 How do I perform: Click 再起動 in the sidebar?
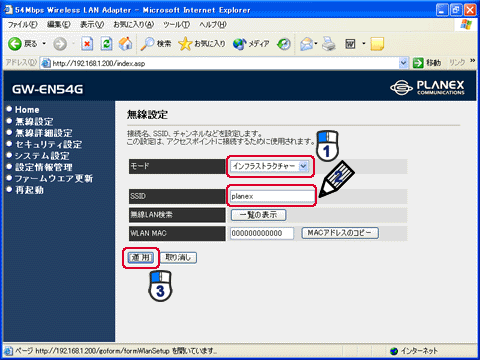(x=29, y=190)
